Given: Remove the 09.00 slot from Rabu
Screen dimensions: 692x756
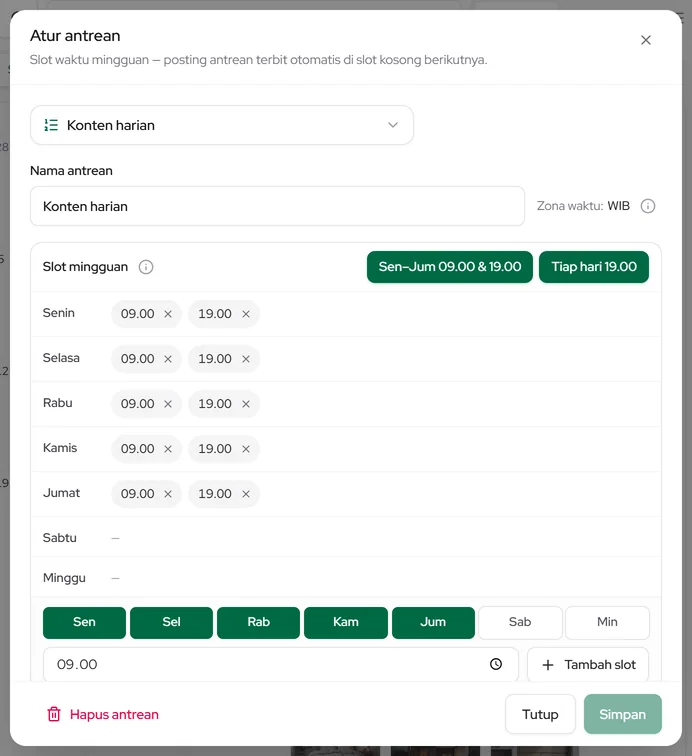Looking at the screenshot, I should [x=168, y=404].
